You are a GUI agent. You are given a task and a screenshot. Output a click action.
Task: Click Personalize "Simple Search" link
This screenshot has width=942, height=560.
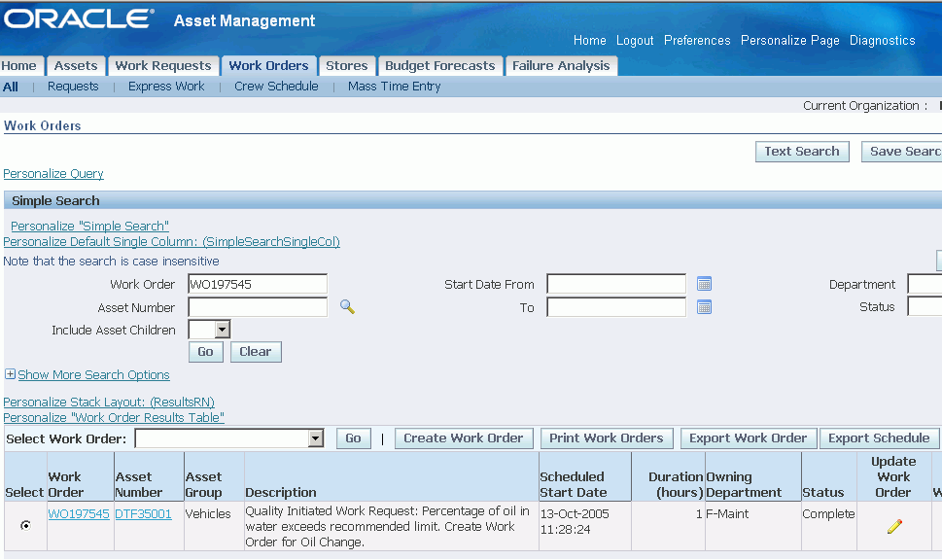[x=89, y=226]
